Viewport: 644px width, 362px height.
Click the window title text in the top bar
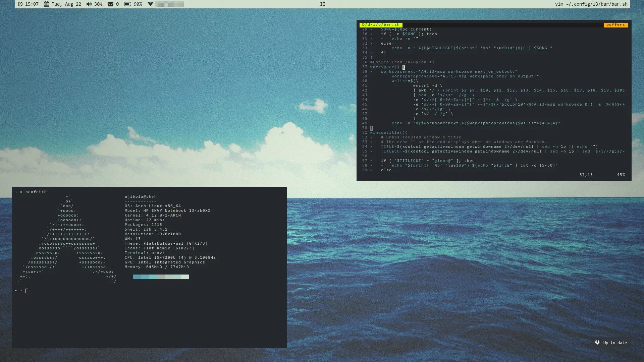point(591,4)
